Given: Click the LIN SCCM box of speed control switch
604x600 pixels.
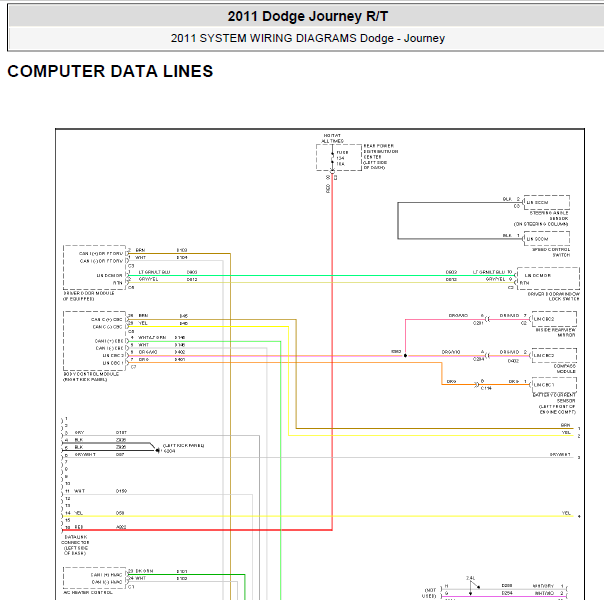Looking at the screenshot, I should click(x=546, y=239).
